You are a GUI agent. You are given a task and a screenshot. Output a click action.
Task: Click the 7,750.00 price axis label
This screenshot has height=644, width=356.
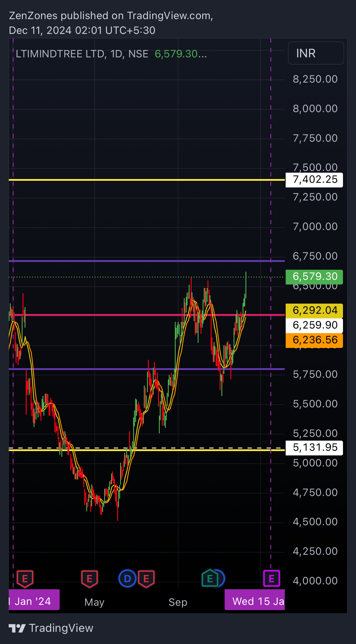tap(315, 138)
